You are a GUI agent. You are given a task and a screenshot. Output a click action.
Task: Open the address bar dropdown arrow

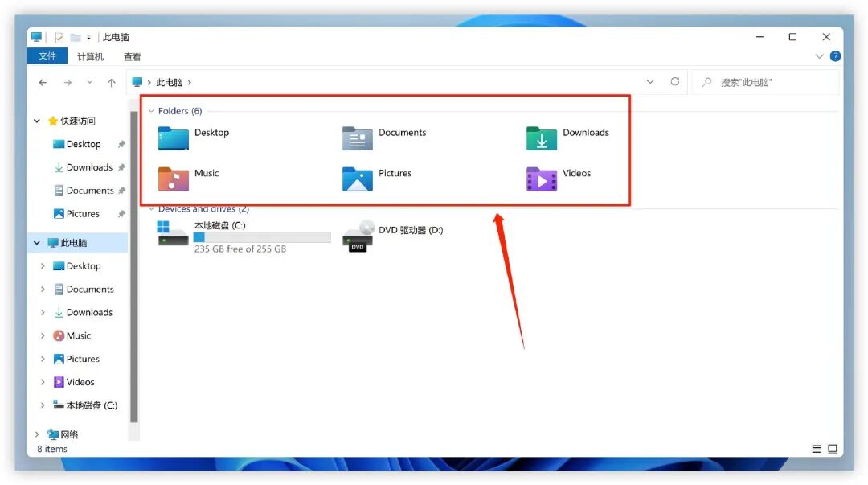650,81
